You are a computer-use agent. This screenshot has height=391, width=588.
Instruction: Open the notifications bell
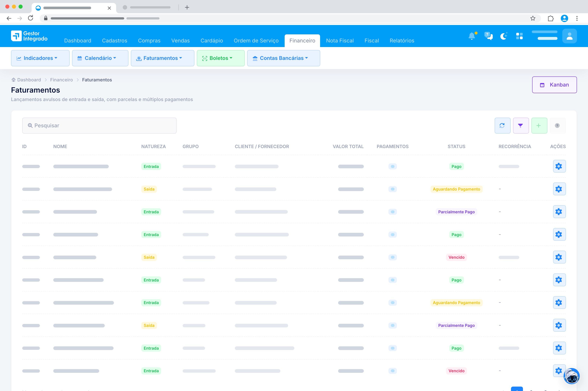tap(472, 36)
